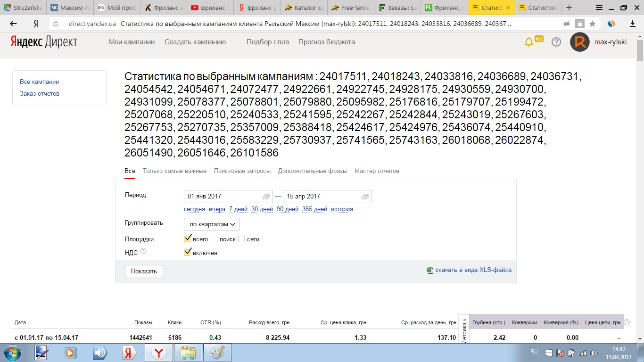Open "Создать кампанию" in top navigation
This screenshot has height=362, width=644.
pyautogui.click(x=195, y=42)
